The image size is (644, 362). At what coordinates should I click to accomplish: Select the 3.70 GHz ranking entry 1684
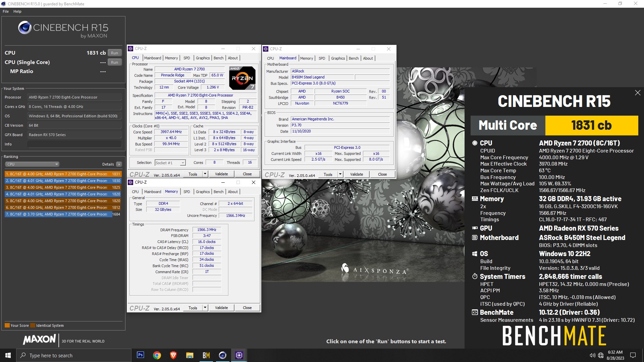point(63,214)
